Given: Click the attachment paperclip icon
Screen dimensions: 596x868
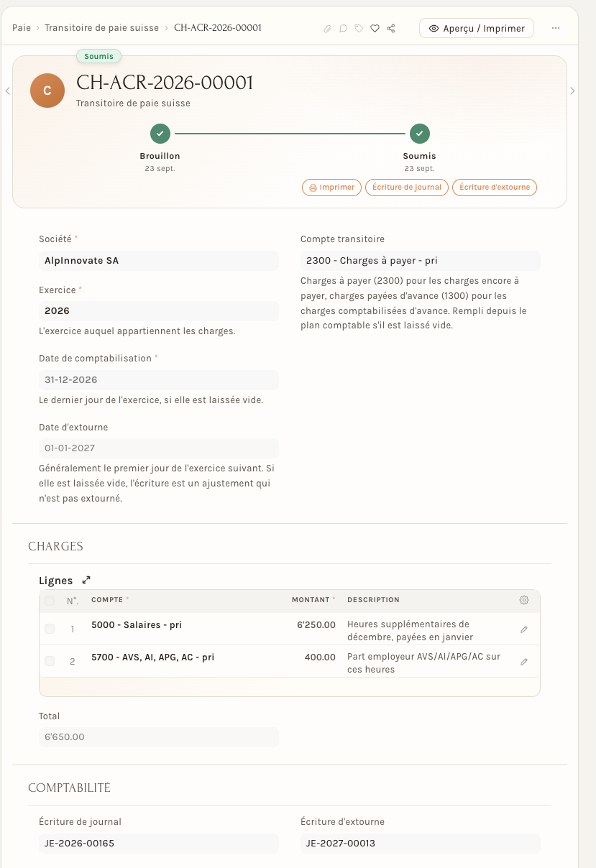Looking at the screenshot, I should point(327,29).
